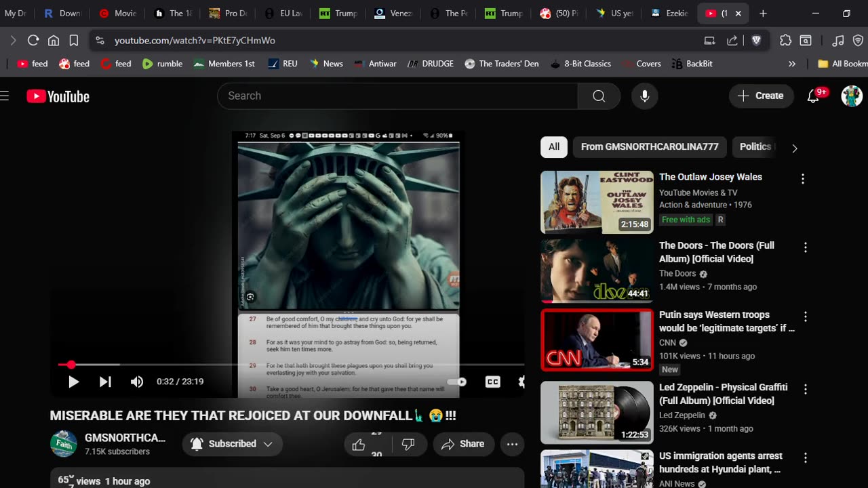Skip to the next video

coord(105,382)
